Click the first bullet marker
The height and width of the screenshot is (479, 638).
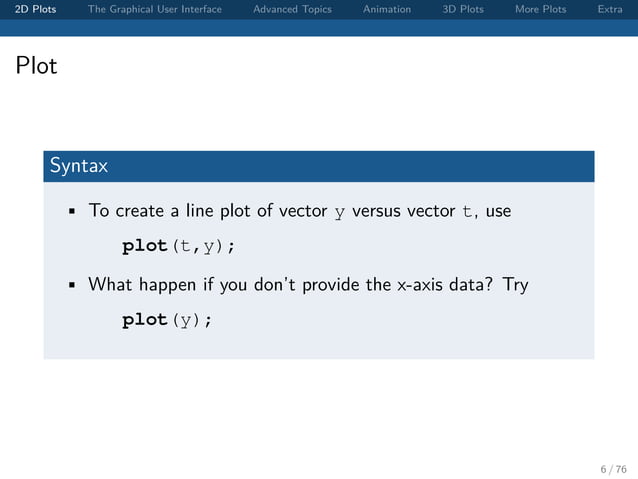click(x=72, y=211)
